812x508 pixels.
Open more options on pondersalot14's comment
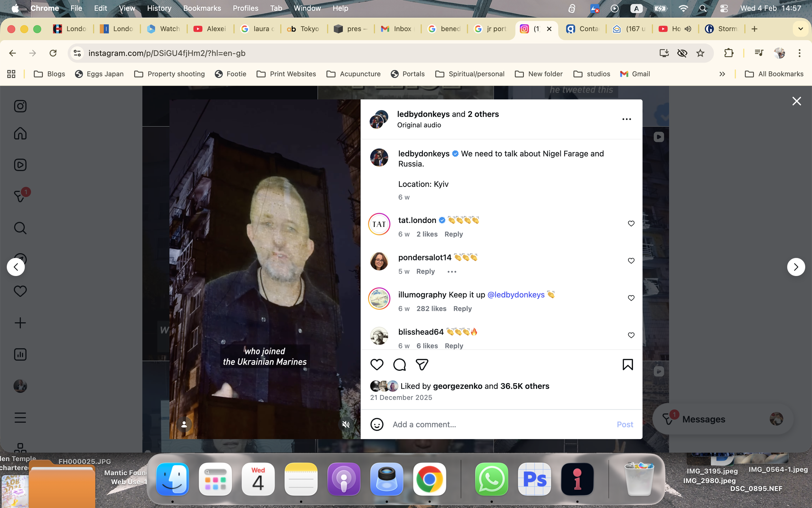(451, 271)
